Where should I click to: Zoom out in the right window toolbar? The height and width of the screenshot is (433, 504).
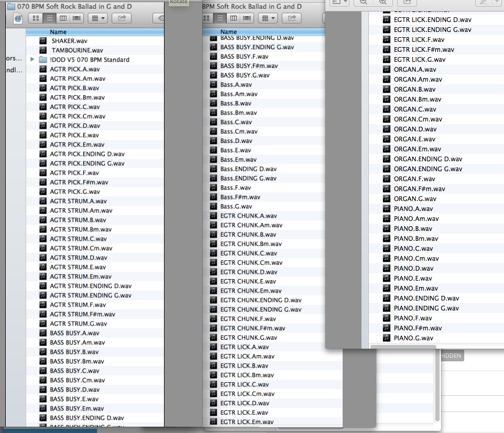(363, 3)
